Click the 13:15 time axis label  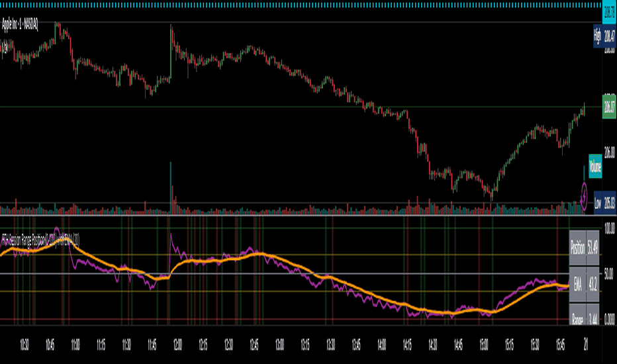(305, 345)
